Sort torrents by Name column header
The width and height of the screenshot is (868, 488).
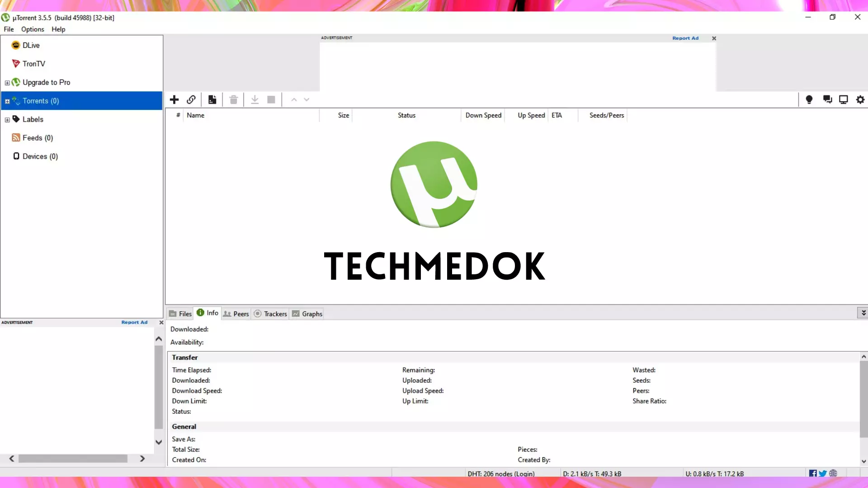[x=251, y=115]
